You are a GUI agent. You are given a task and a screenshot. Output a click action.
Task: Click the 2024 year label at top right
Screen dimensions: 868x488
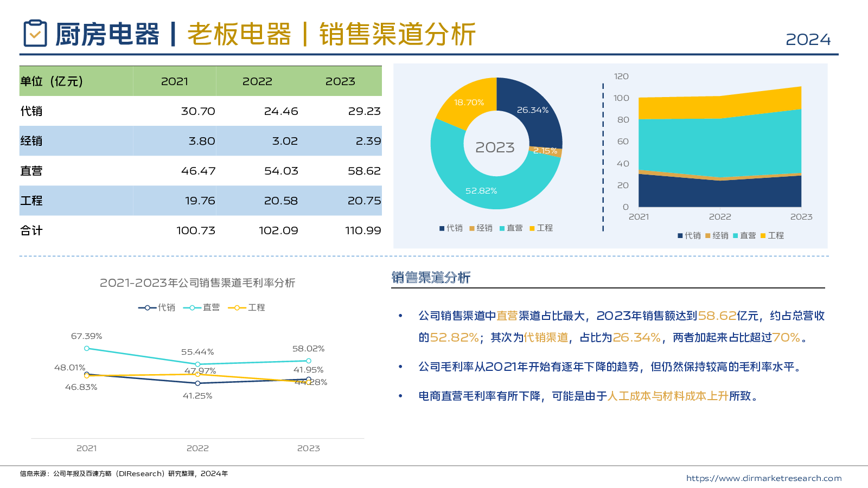click(x=808, y=40)
